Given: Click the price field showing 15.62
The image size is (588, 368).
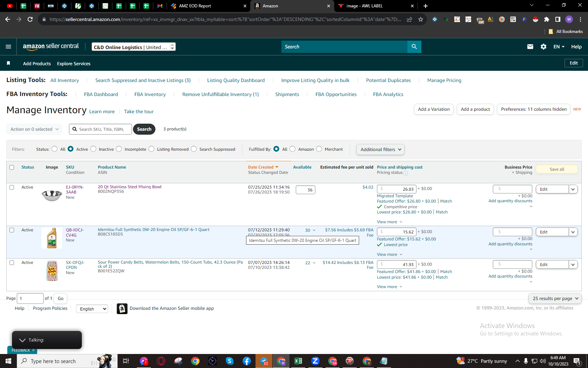Looking at the screenshot, I should (x=396, y=232).
